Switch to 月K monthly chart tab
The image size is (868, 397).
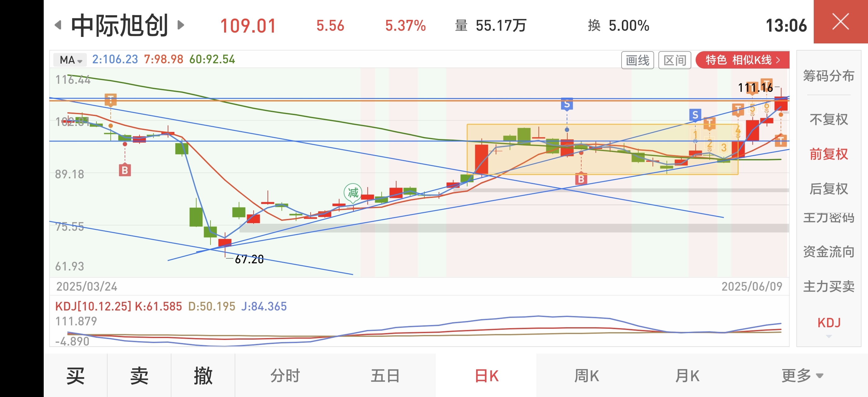[687, 375]
